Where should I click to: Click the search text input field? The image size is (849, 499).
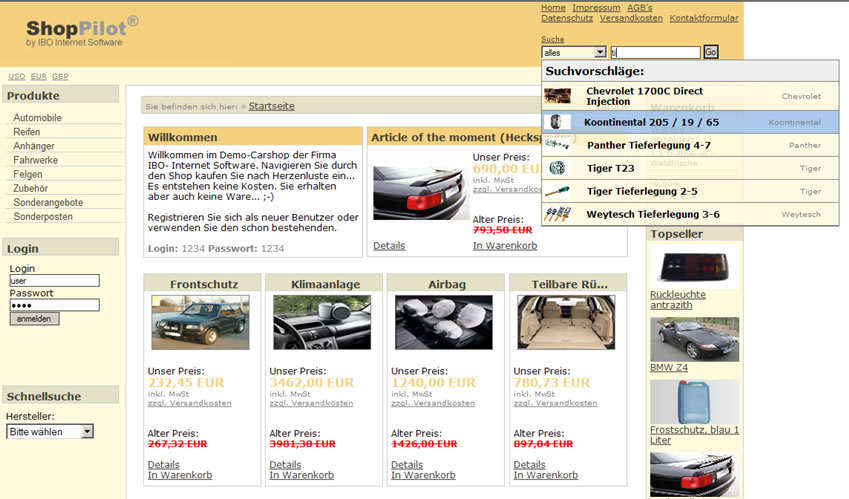pyautogui.click(x=655, y=52)
